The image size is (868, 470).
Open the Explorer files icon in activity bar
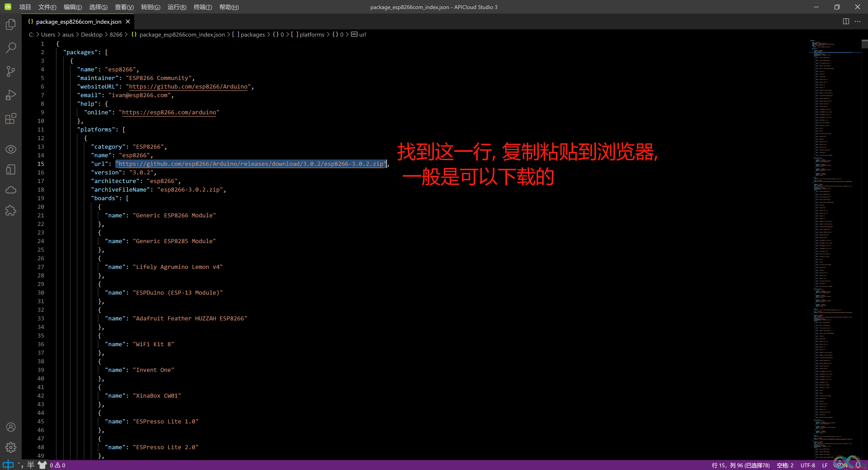click(x=11, y=24)
